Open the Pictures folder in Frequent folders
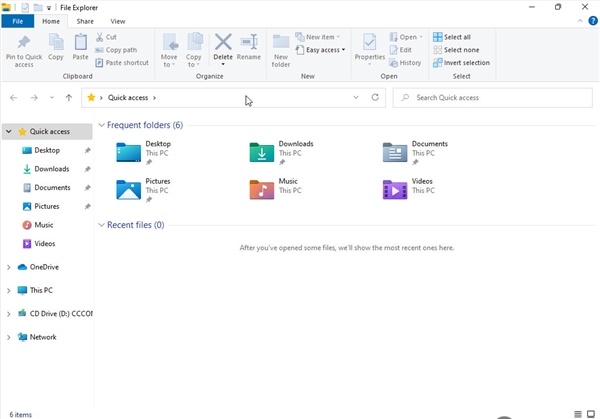 coord(143,190)
